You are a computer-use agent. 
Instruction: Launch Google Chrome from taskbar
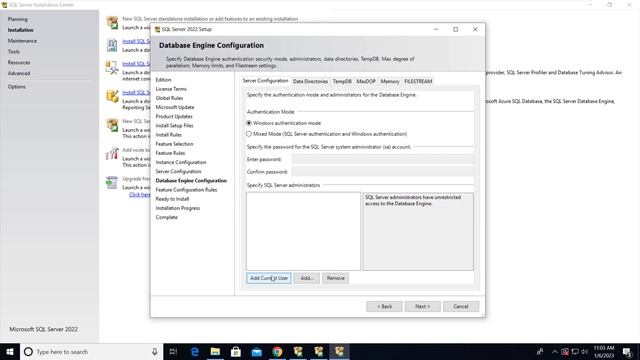pos(277,351)
